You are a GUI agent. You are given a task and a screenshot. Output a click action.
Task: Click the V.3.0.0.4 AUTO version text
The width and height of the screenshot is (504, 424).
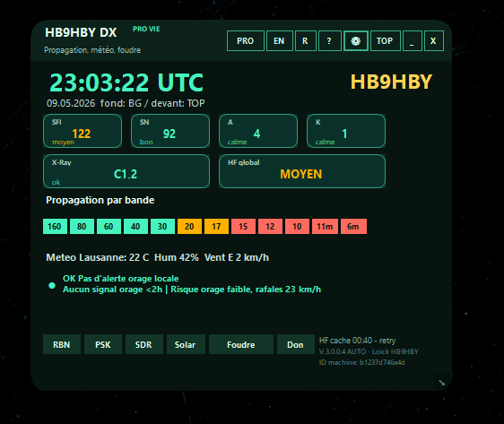click(369, 351)
